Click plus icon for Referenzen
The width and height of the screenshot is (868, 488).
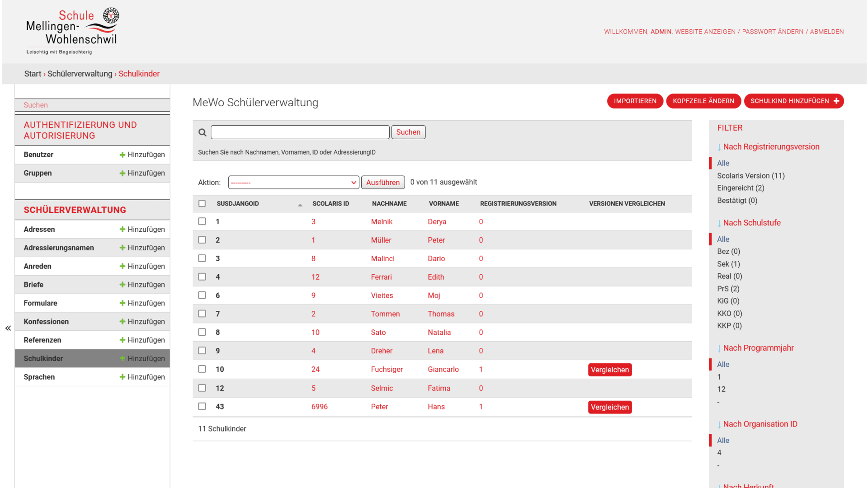(122, 340)
